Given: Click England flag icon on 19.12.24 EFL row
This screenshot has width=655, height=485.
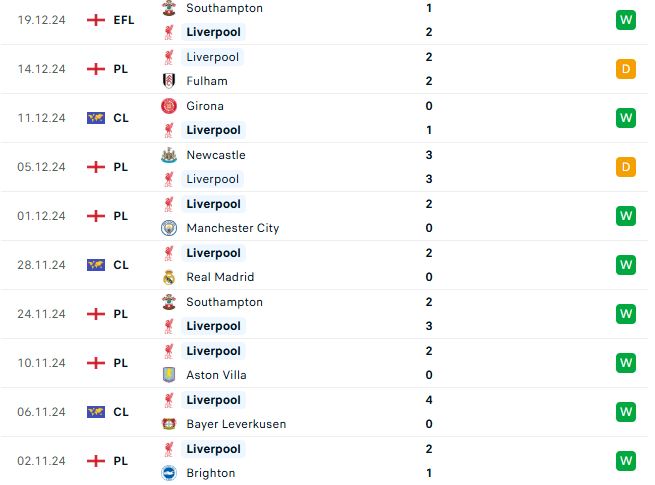Looking at the screenshot, I should 96,20.
